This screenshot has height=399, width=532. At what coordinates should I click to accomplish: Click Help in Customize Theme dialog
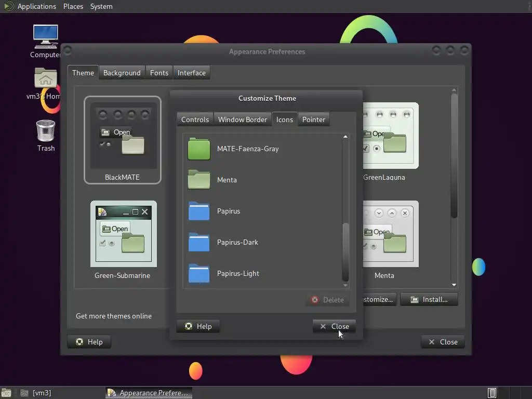point(198,326)
